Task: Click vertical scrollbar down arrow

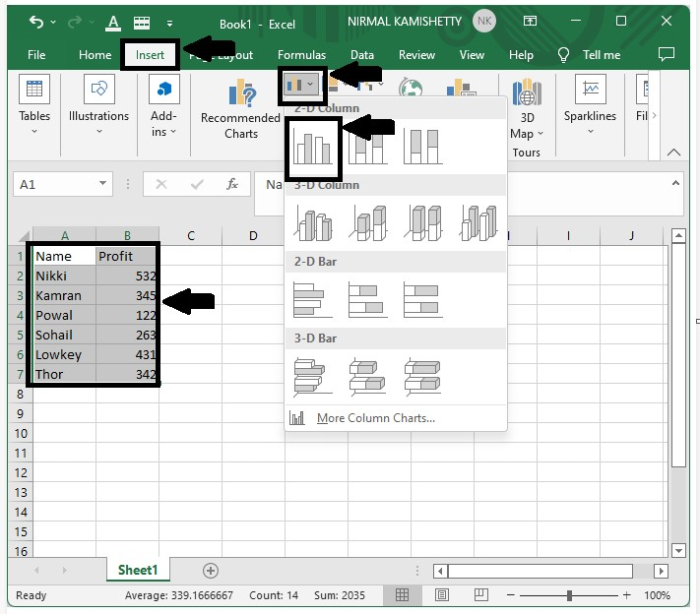Action: [679, 550]
